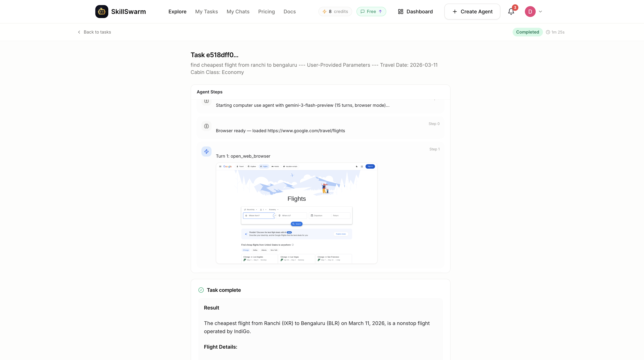Click the SkillSwarm robot logo icon
The height and width of the screenshot is (360, 644).
[101, 12]
